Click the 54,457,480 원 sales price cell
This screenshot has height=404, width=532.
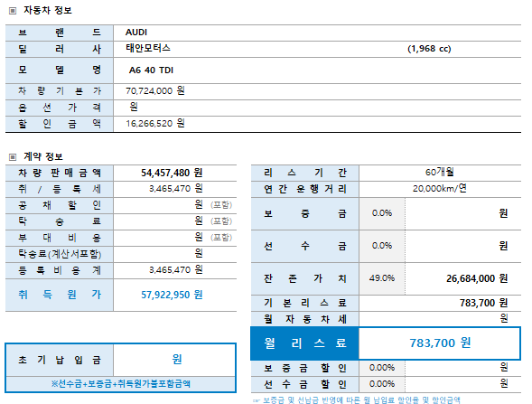pos(174,173)
